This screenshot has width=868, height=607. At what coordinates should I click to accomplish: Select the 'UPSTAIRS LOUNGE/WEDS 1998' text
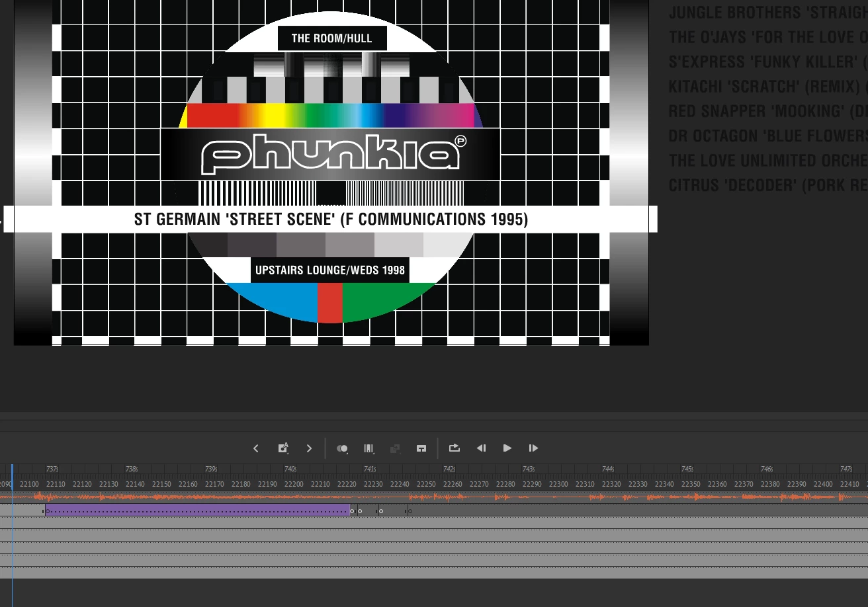[x=330, y=270]
